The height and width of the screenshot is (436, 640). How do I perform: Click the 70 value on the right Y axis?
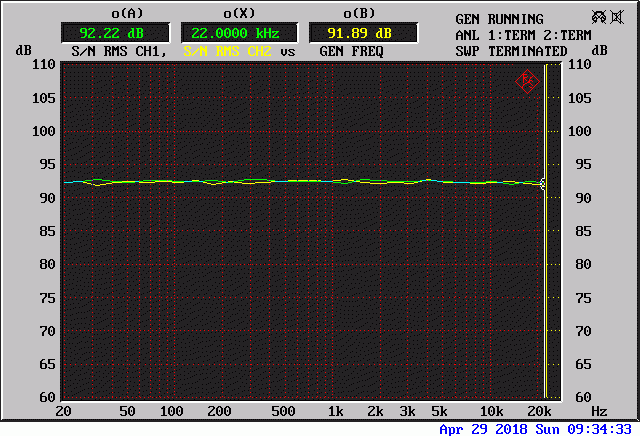pos(583,331)
